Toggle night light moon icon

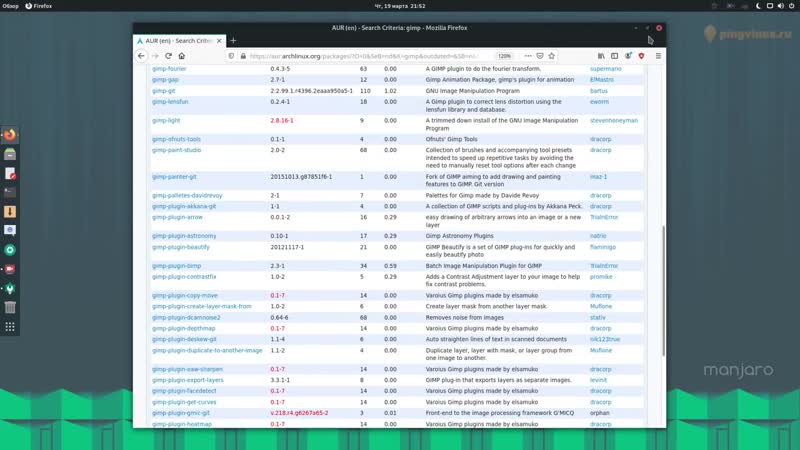[758, 6]
